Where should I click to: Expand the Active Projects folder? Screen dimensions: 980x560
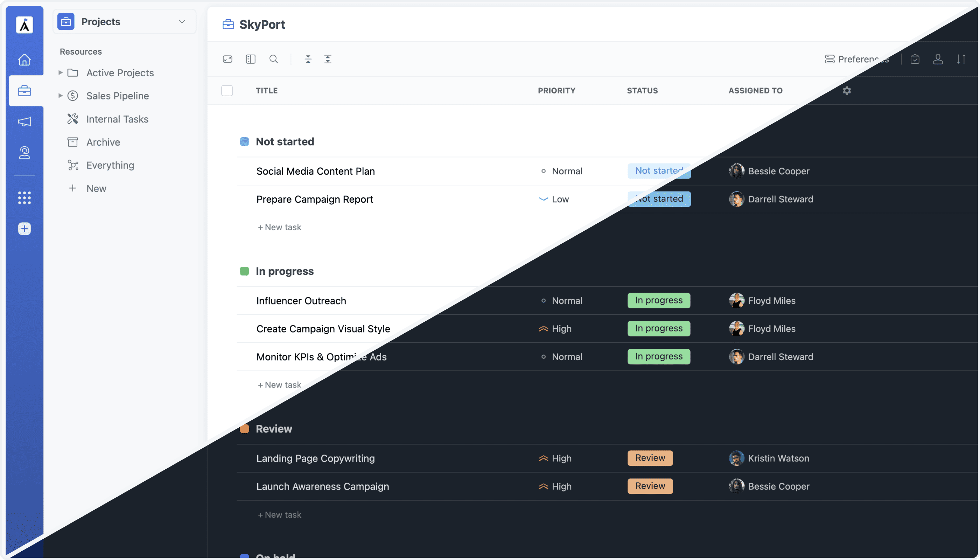61,73
